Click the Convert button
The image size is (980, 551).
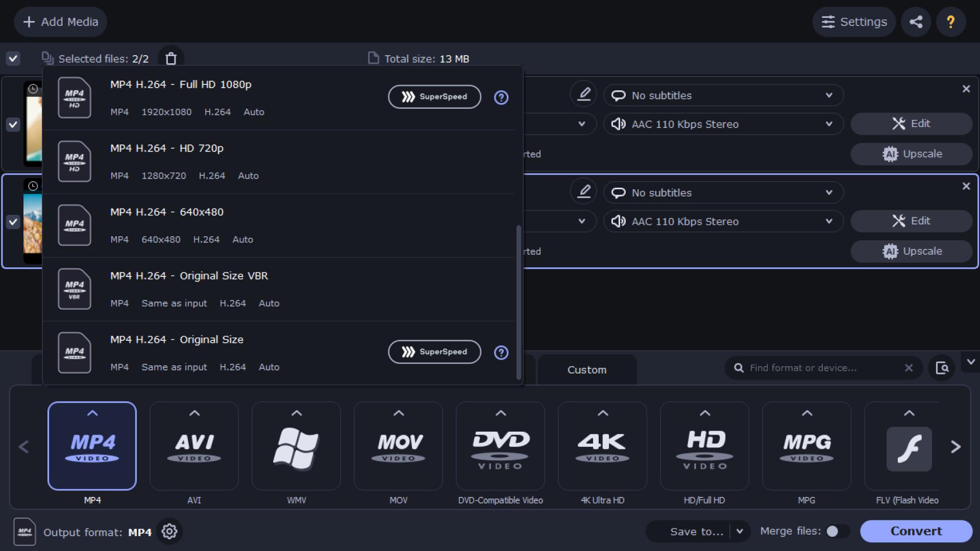pyautogui.click(x=916, y=531)
